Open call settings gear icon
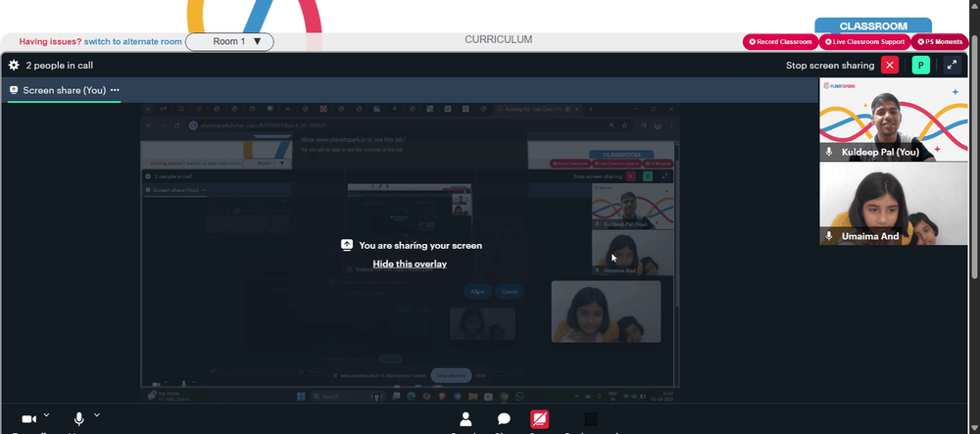Screen dimensions: 980x434 point(14,65)
